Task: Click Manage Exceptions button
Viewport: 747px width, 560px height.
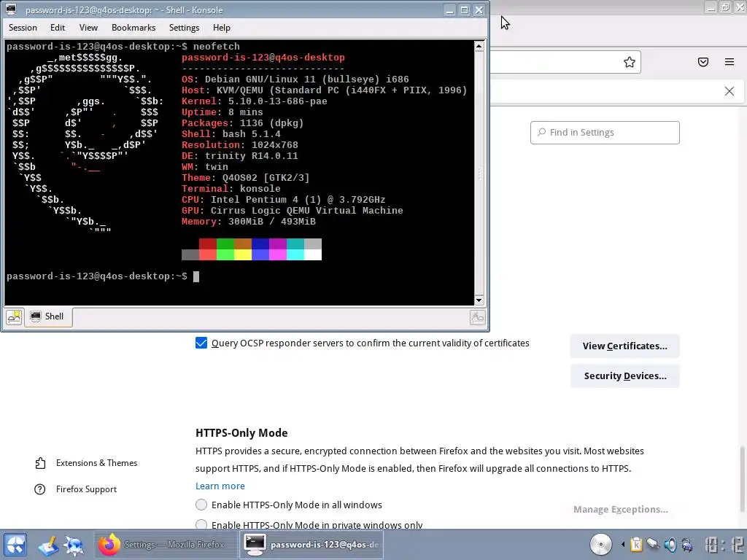Action: coord(620,510)
